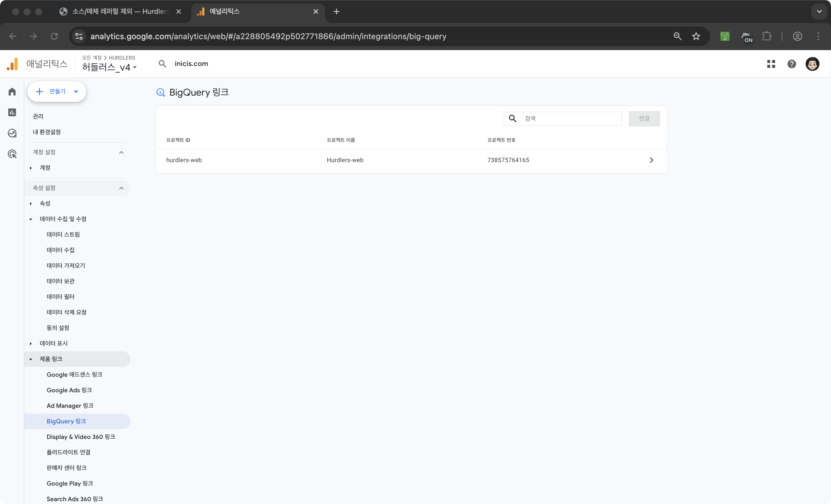
Task: Open the account avatar menu
Action: tap(812, 64)
